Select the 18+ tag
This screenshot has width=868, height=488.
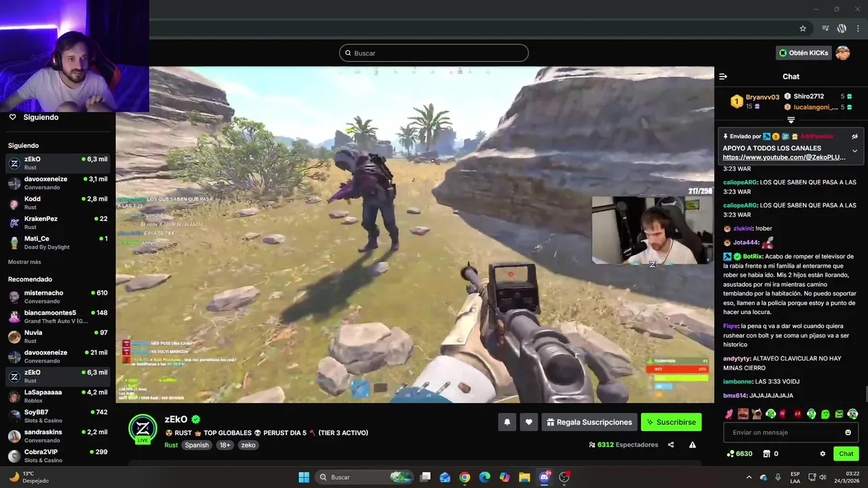225,445
